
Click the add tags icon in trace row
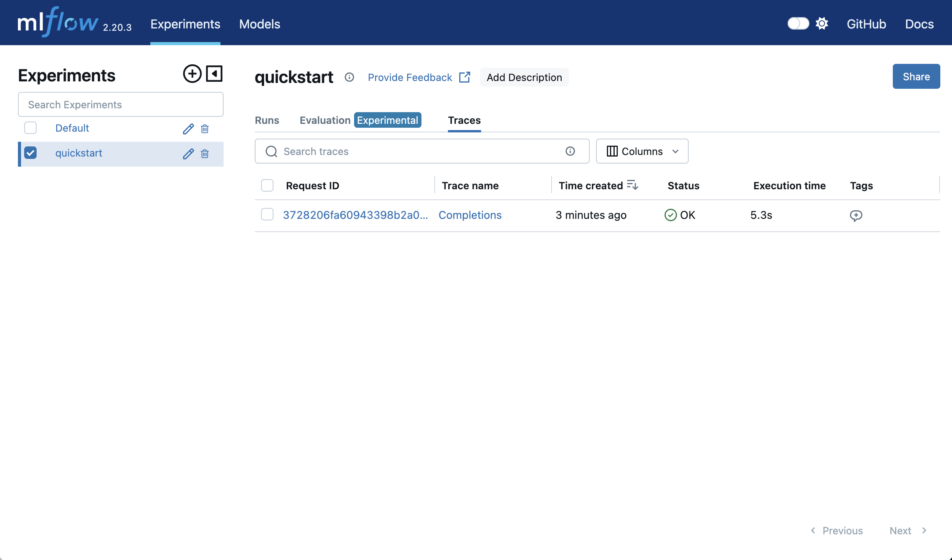point(856,215)
